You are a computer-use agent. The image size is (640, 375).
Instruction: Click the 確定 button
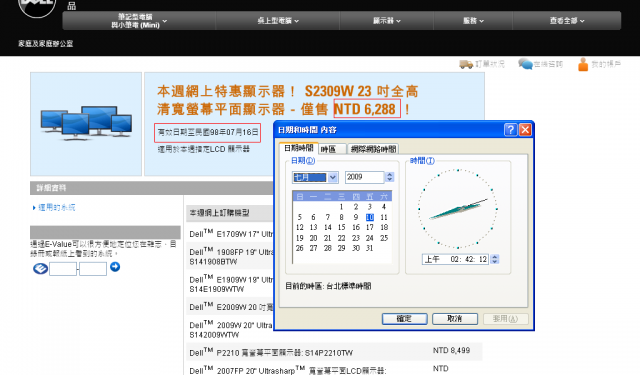coord(404,319)
